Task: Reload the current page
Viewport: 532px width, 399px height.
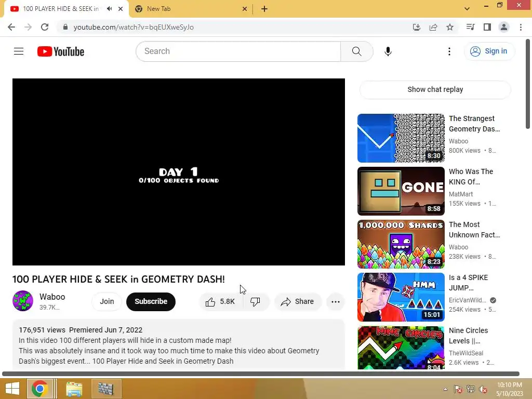Action: pyautogui.click(x=45, y=27)
